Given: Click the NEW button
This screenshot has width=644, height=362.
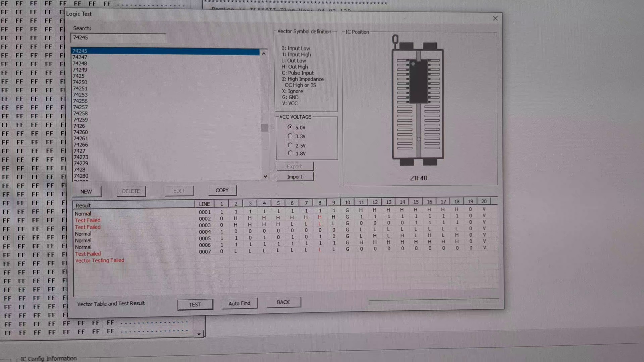Looking at the screenshot, I should tap(86, 192).
